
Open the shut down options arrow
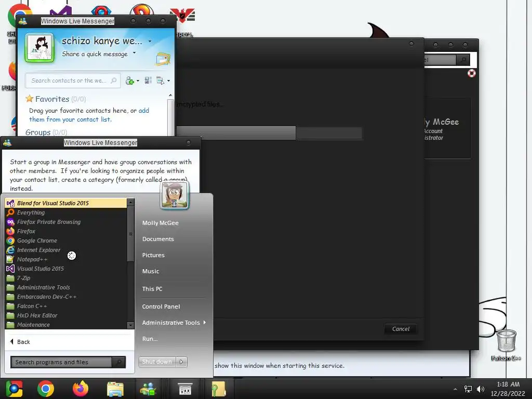pyautogui.click(x=181, y=362)
